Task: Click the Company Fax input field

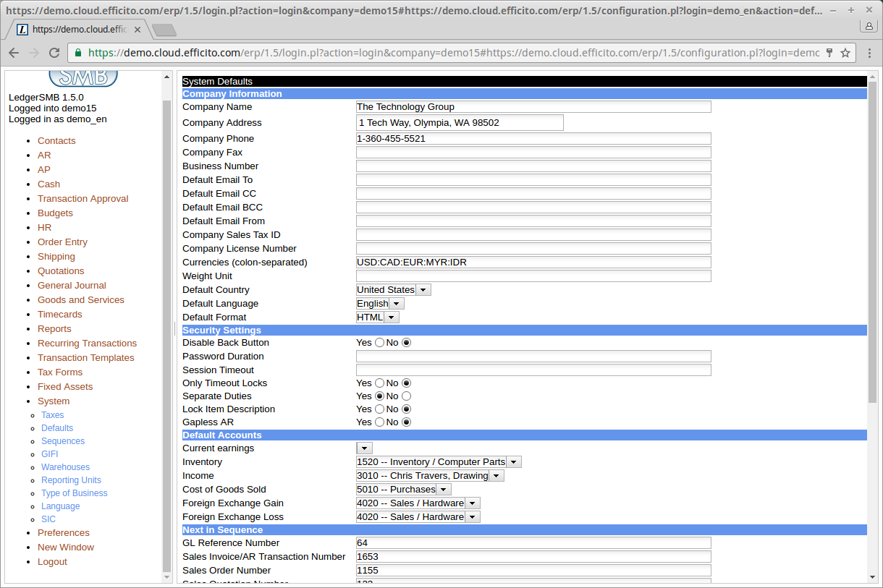Action: (533, 153)
